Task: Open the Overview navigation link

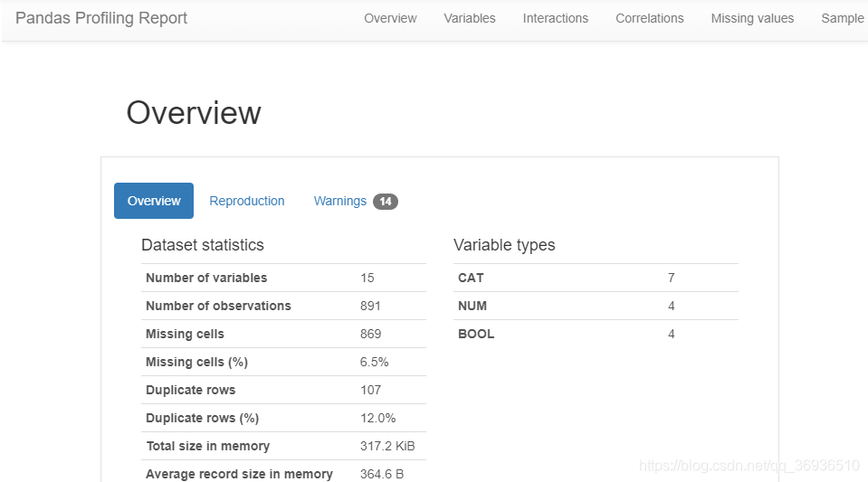Action: point(390,18)
